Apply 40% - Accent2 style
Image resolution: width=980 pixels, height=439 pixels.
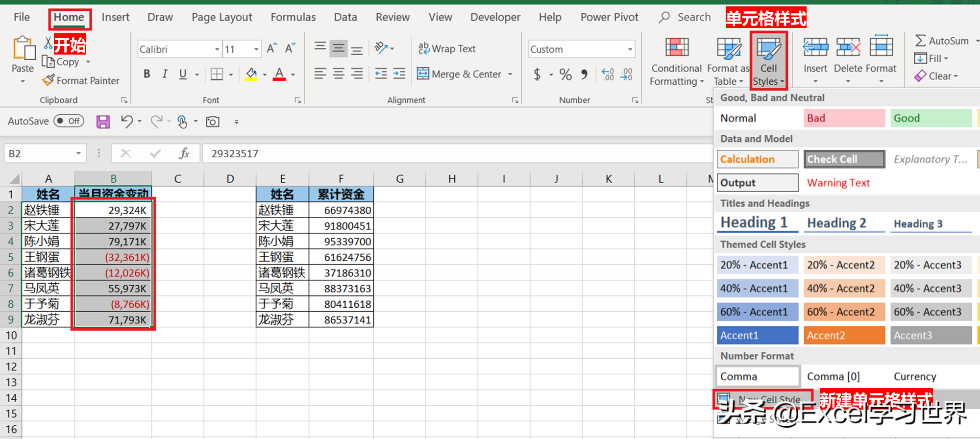844,289
